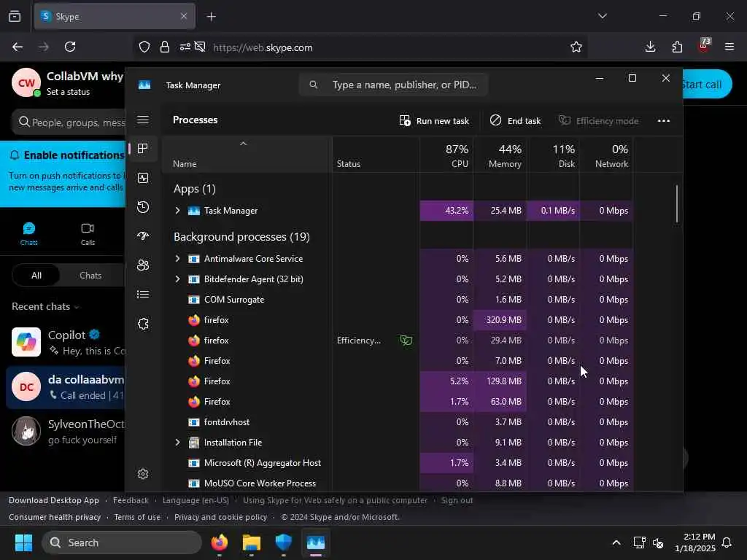Click the Feedback link in Skype footer
The image size is (747, 560).
coord(131,500)
